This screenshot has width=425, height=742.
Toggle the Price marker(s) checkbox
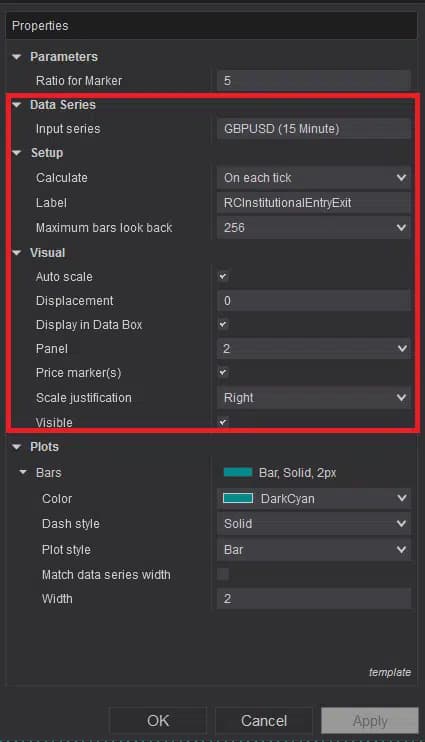tap(223, 372)
